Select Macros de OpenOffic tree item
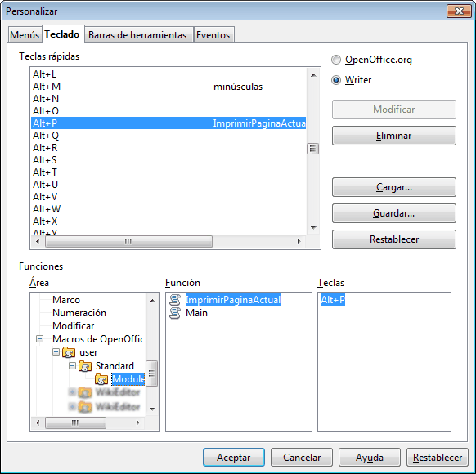The height and width of the screenshot is (474, 476). click(98, 339)
